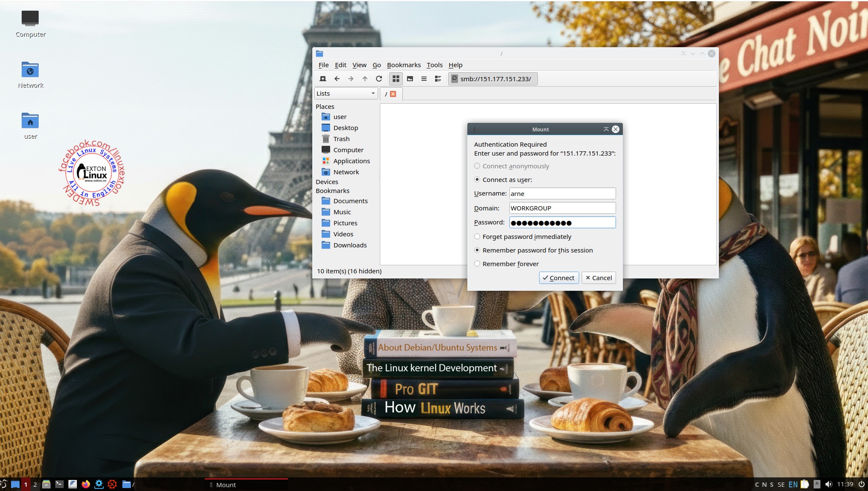Click the new tab toolbar icon

(x=323, y=79)
